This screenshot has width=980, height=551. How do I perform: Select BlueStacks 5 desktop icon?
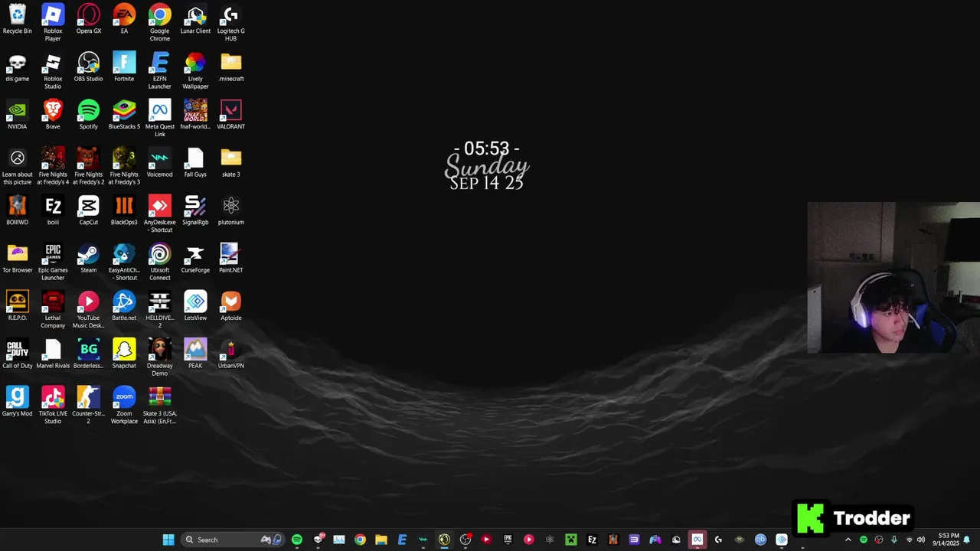pos(124,116)
